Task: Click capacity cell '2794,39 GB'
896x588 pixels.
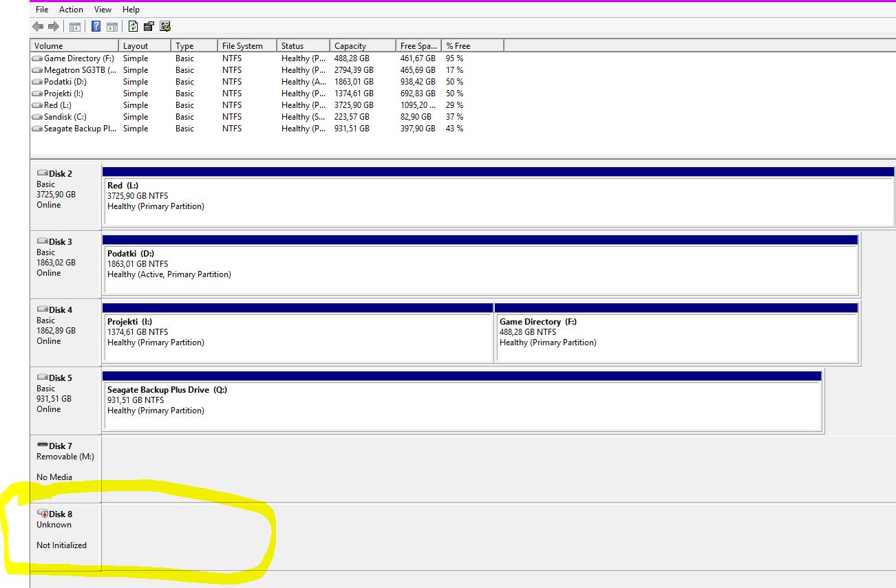Action: tap(354, 70)
